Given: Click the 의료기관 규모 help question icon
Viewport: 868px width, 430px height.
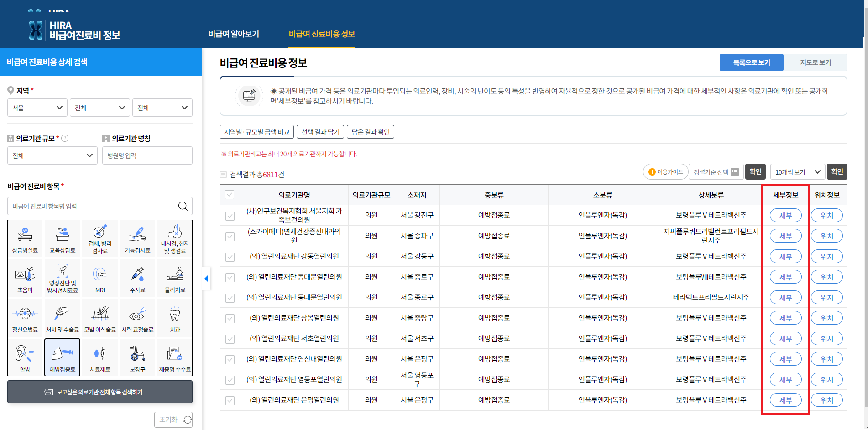Looking at the screenshot, I should click(65, 138).
